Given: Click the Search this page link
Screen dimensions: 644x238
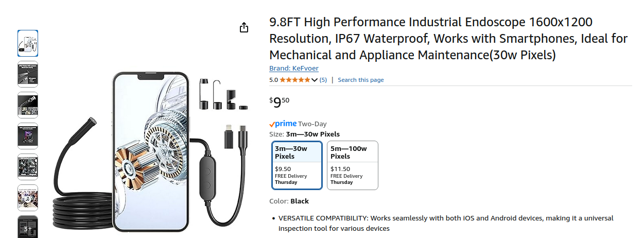Looking at the screenshot, I should (360, 80).
